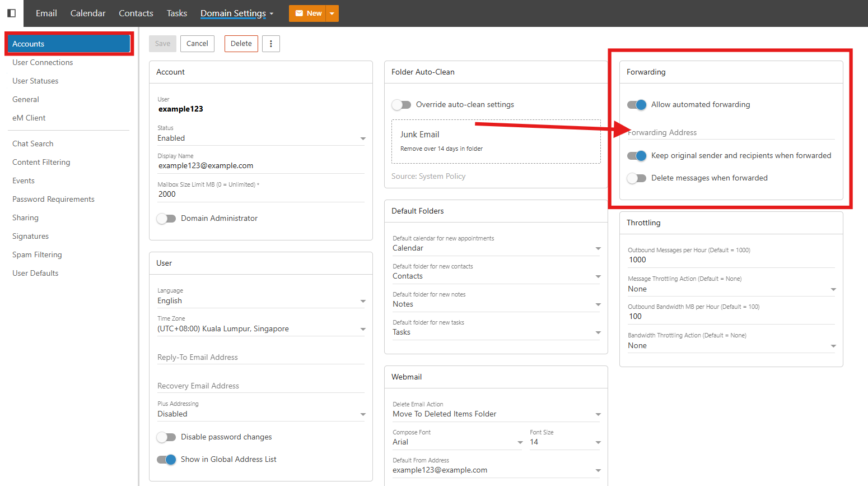Click Outbound Bandwidth MB per Hour field

tap(731, 317)
